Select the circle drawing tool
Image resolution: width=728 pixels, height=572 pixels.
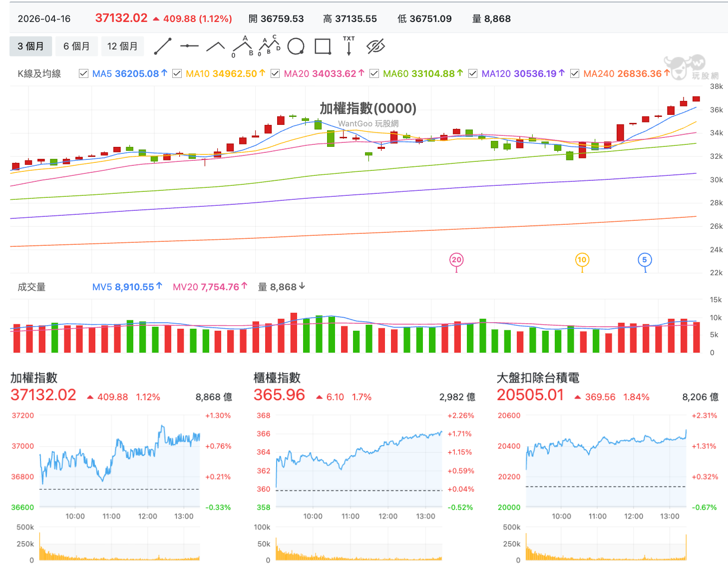click(296, 46)
